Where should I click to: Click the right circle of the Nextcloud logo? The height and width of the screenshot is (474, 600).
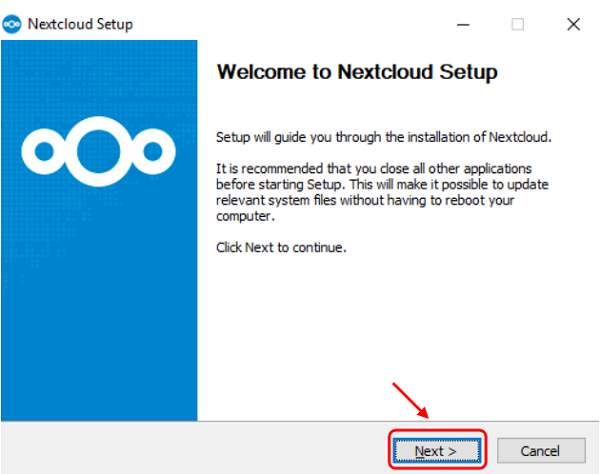[x=149, y=152]
